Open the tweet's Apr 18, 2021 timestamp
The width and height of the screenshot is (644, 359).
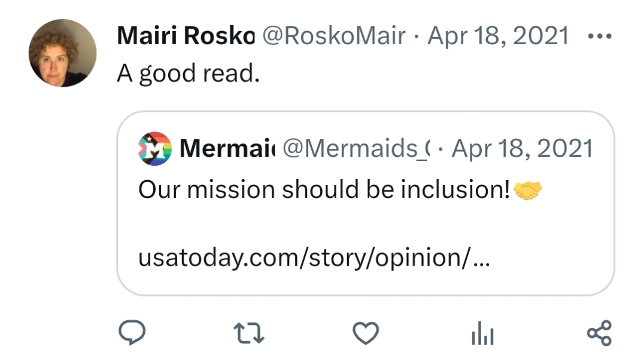499,36
